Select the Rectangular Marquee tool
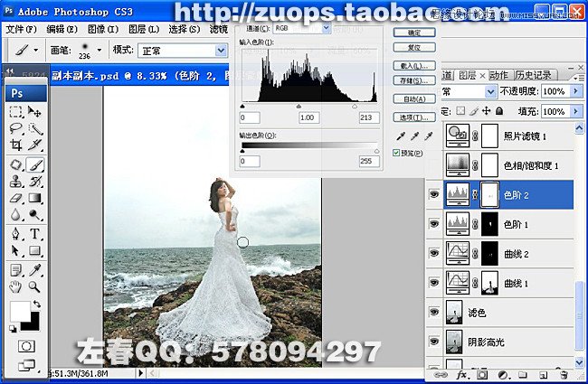Screen dimensions: 588x384 point(15,112)
